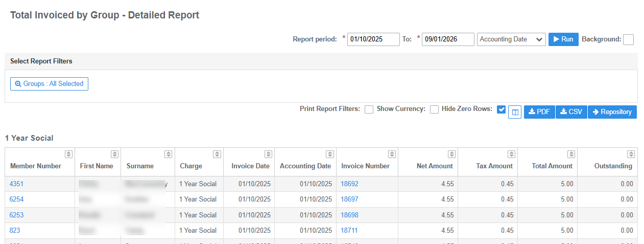Edit the report end date field
Viewport: 644px width, 244px height.
448,39
